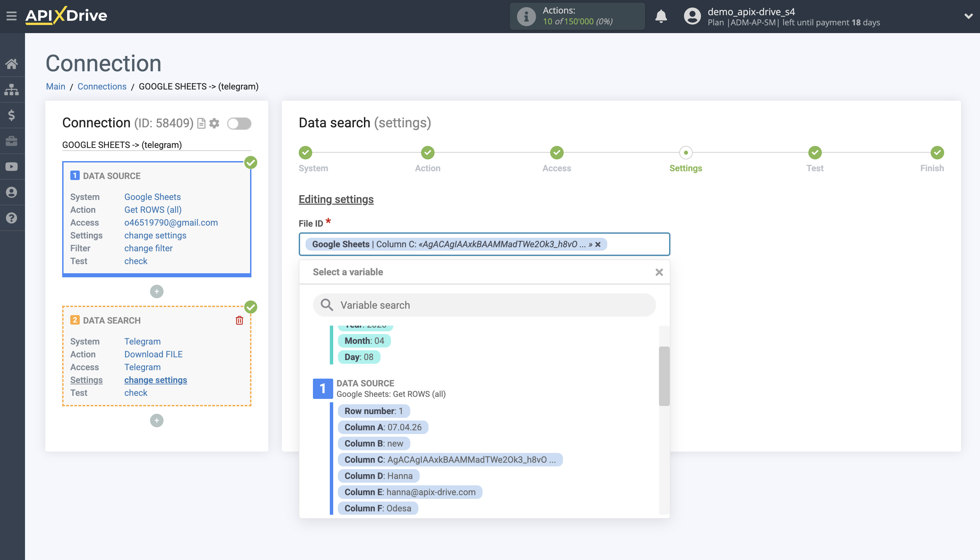Open the Home sidebar icon
Viewport: 980px width, 560px height.
click(x=11, y=63)
